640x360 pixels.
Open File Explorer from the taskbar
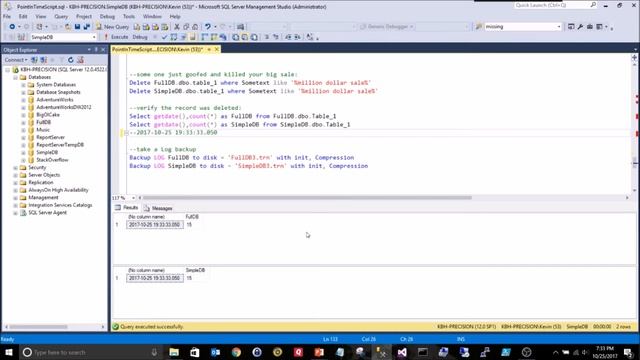click(174, 352)
